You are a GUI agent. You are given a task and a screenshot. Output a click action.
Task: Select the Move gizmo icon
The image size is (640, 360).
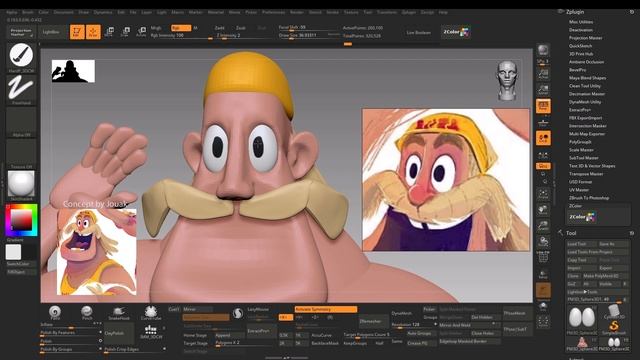(x=109, y=32)
